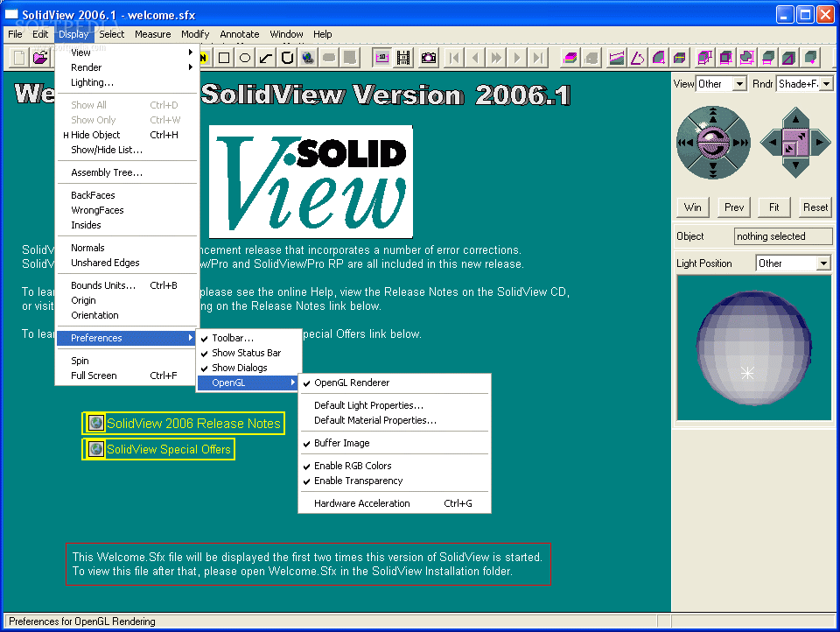
Task: Click the filmstrip animation toolbar icon
Action: (403, 58)
